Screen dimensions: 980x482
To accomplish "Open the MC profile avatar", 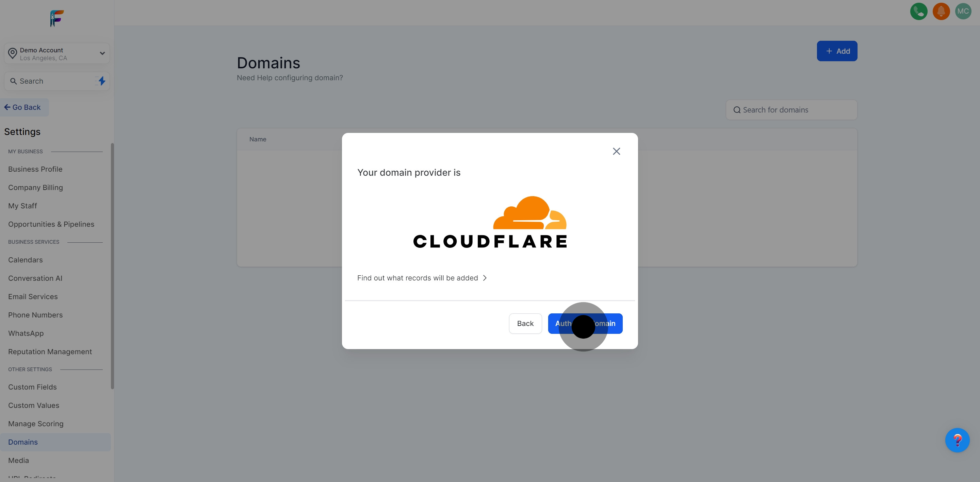I will [x=963, y=12].
